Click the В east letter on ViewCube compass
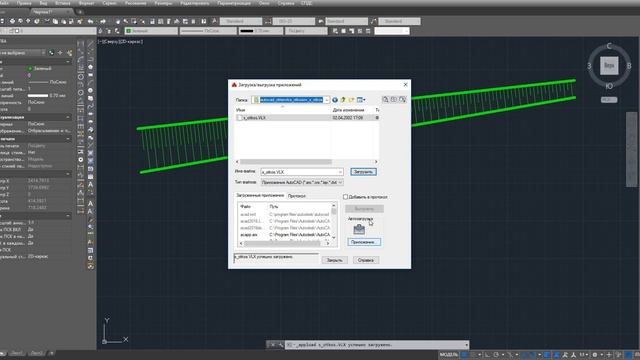Image resolution: width=640 pixels, height=360 pixels. pos(629,66)
